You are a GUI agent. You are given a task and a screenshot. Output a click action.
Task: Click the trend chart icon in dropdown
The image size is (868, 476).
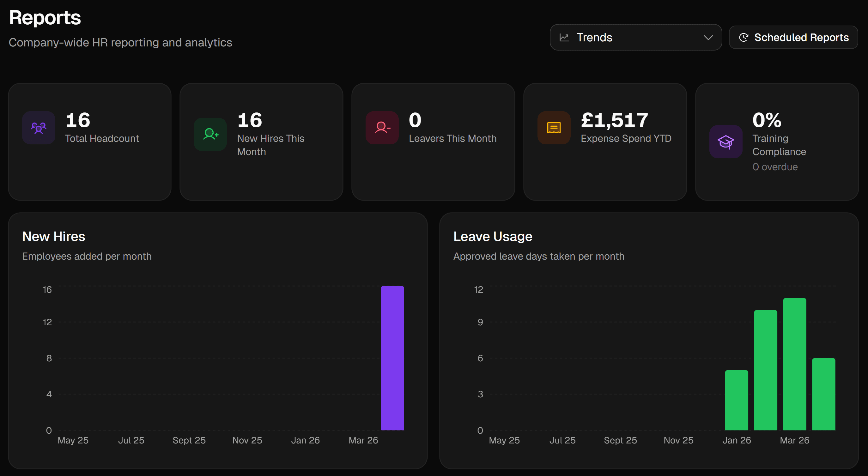coord(564,37)
